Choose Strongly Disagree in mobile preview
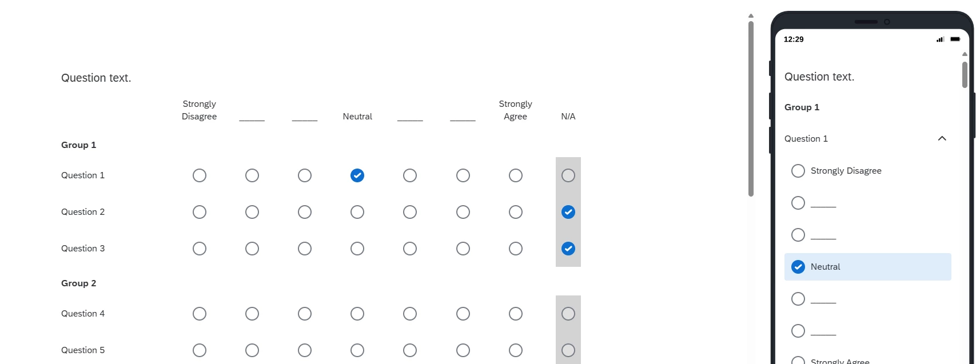 coord(798,171)
